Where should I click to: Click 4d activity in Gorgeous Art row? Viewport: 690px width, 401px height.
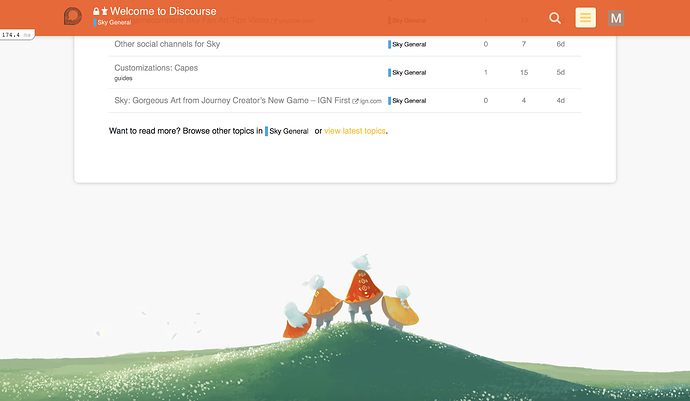tap(560, 100)
